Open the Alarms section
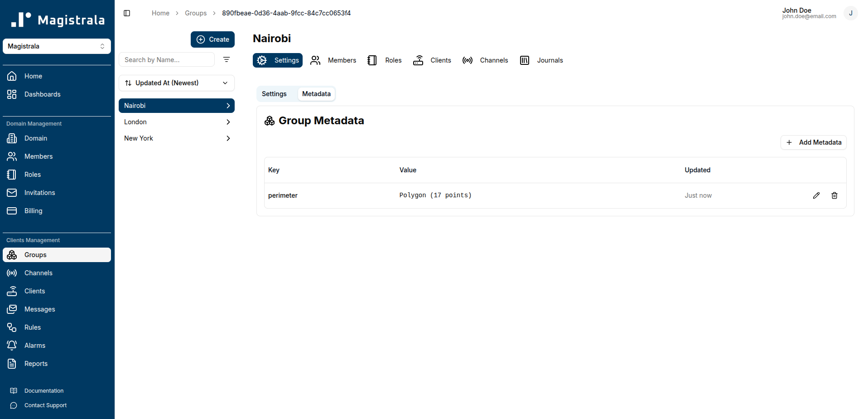This screenshot has height=419, width=868. tap(34, 345)
